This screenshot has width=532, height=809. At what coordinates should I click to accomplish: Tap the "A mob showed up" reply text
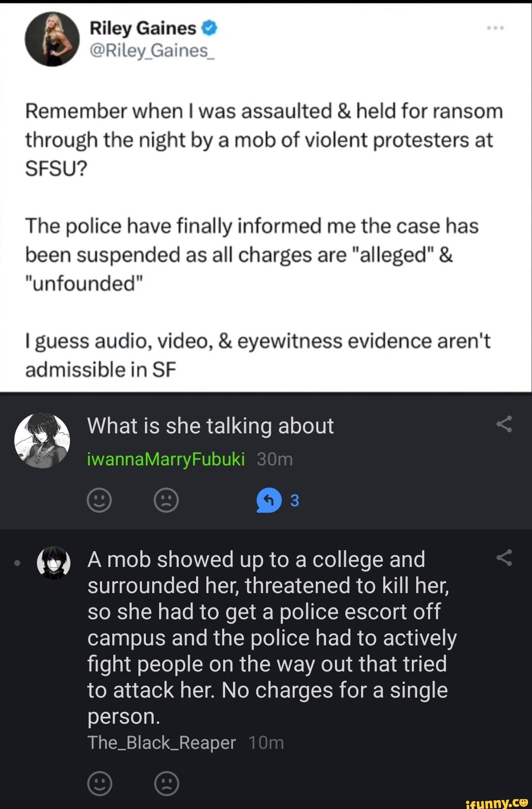272,638
